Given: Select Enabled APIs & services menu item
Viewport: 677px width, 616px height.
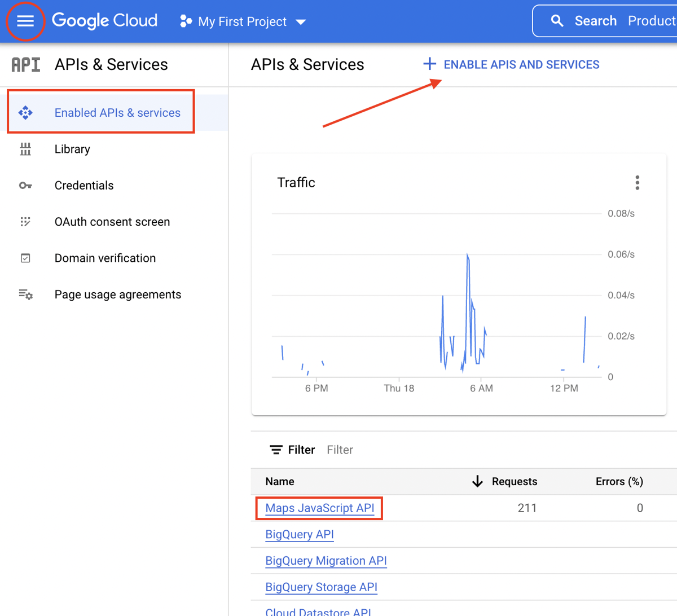Looking at the screenshot, I should [x=117, y=113].
